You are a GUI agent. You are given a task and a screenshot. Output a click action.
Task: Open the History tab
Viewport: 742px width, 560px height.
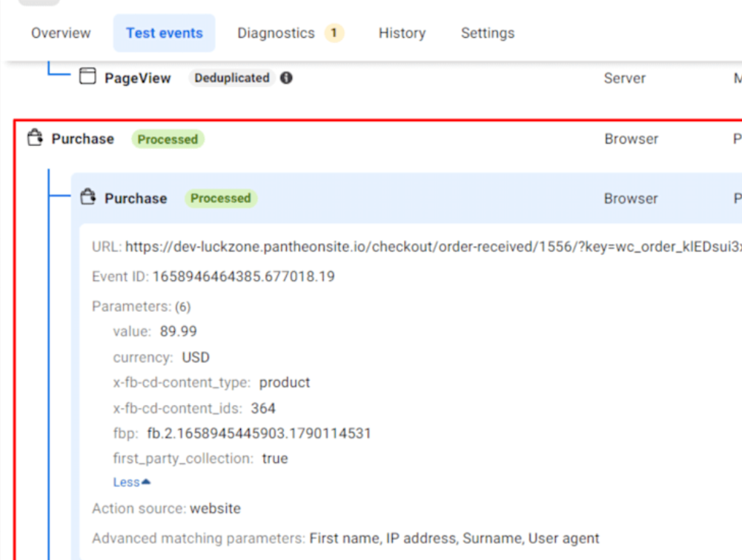pos(402,33)
